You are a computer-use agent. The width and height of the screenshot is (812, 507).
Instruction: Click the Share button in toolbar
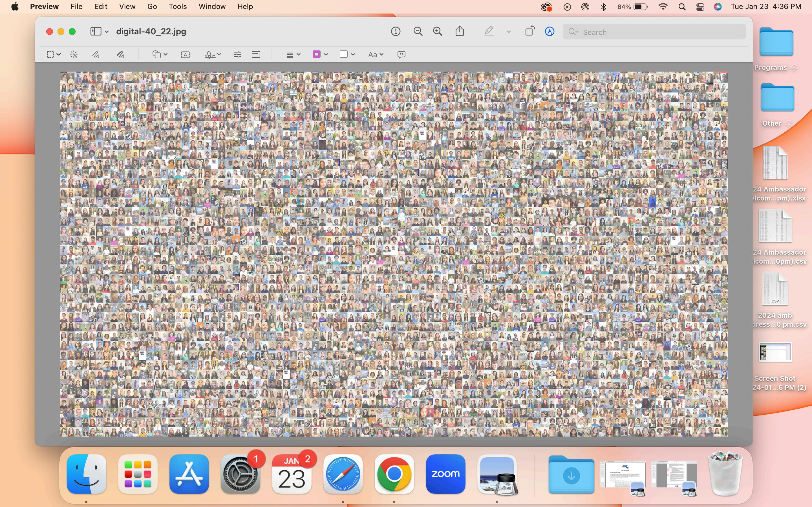460,32
